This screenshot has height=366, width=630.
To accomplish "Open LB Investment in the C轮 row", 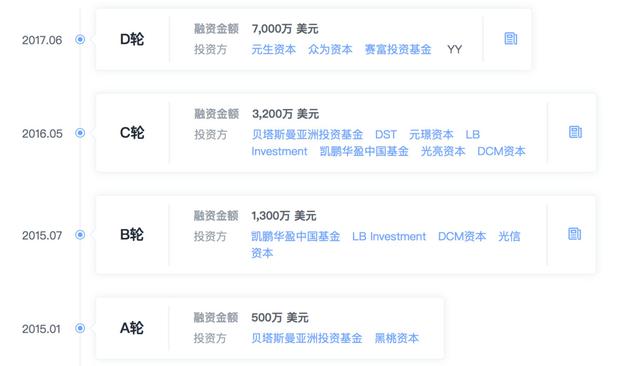I will [x=366, y=143].
